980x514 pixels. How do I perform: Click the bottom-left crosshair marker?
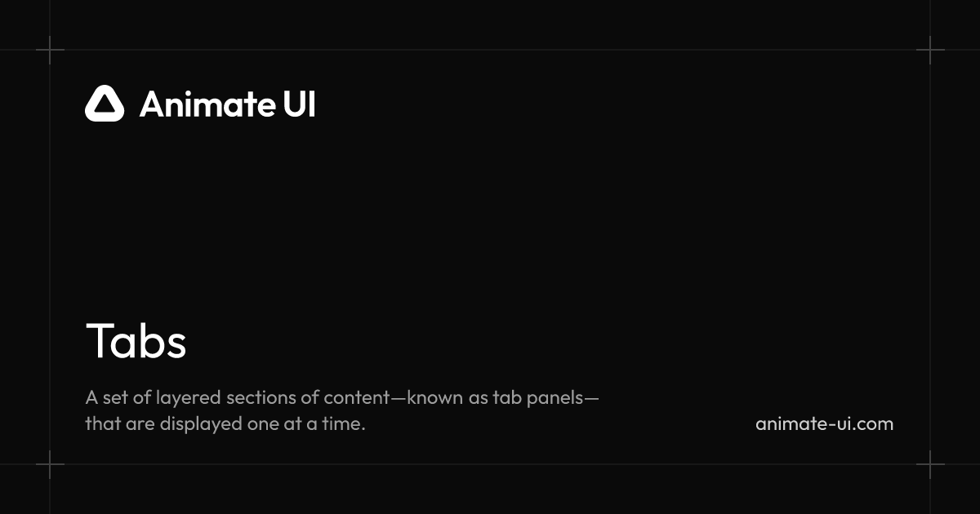(x=50, y=464)
